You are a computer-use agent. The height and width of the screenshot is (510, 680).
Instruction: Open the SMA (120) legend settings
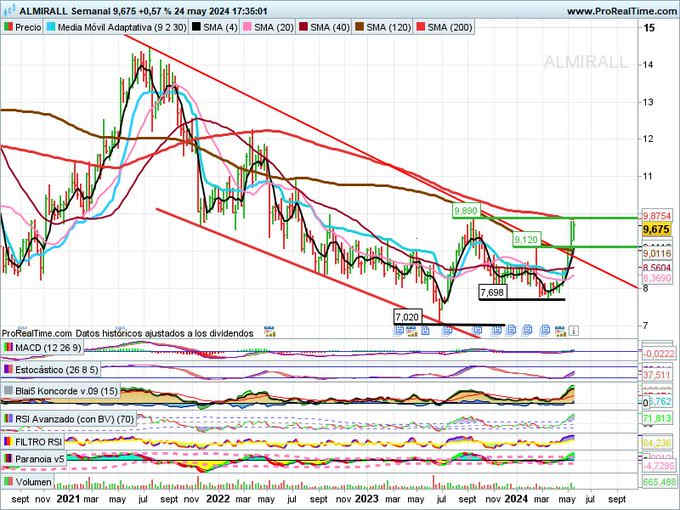point(383,27)
